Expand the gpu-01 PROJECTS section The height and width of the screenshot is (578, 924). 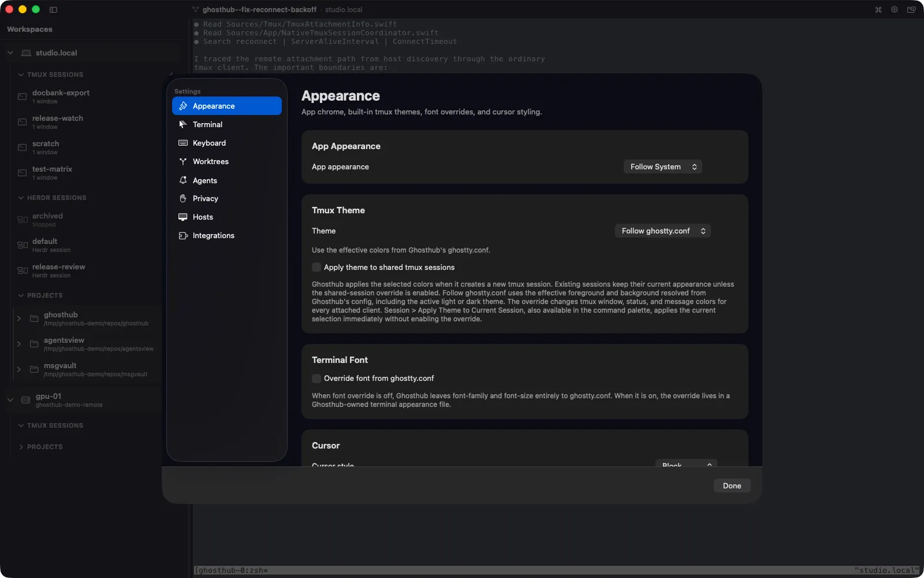[21, 447]
